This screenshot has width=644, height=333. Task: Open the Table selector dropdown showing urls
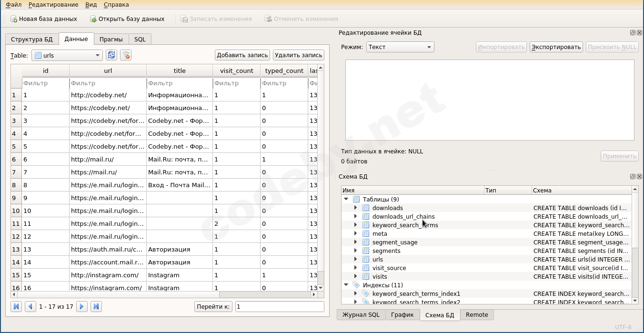click(67, 55)
